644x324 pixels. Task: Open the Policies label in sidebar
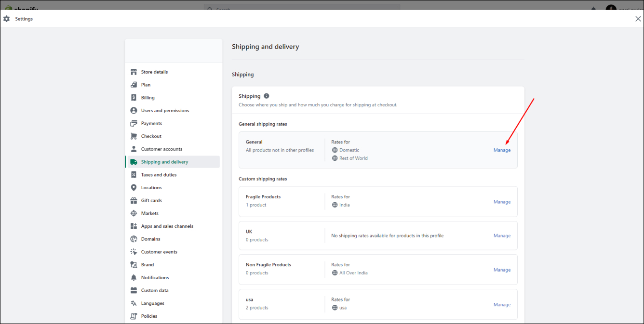[149, 316]
